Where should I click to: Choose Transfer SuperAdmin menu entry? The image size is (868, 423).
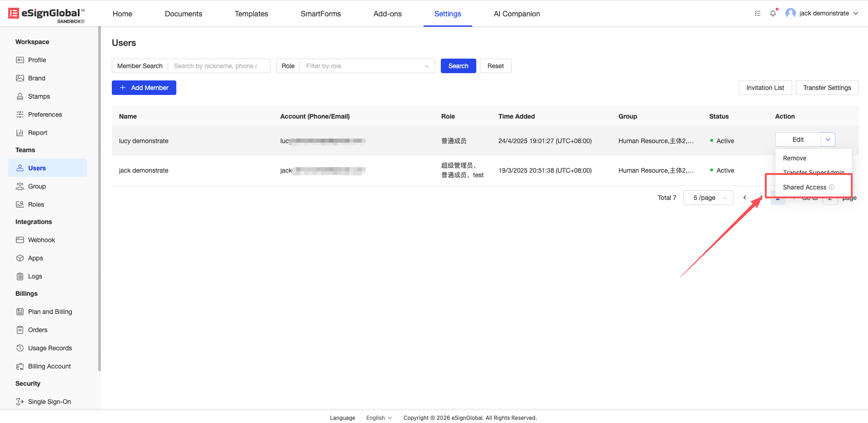coord(813,172)
